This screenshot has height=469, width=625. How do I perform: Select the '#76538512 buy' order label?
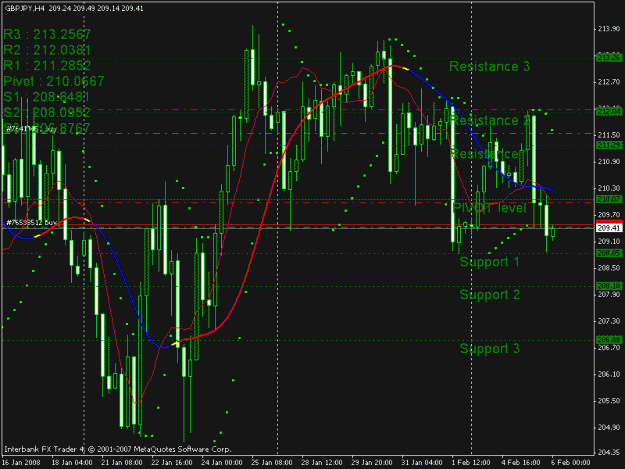31,223
